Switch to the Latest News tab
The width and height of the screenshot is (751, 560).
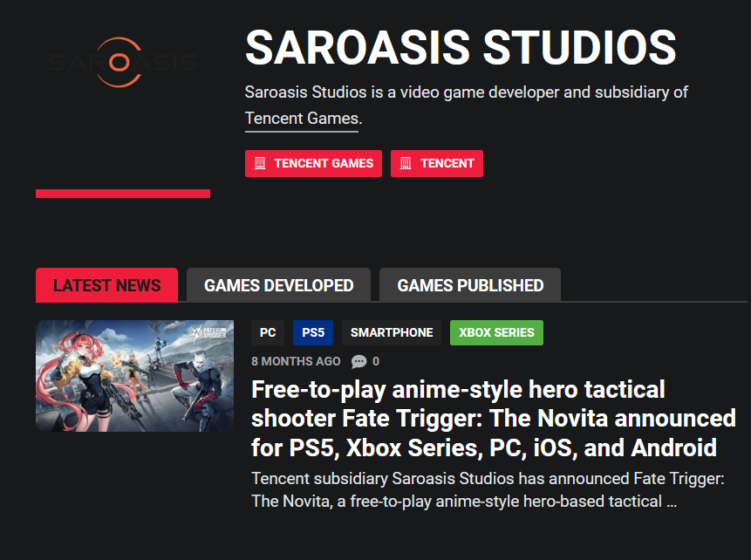point(106,285)
